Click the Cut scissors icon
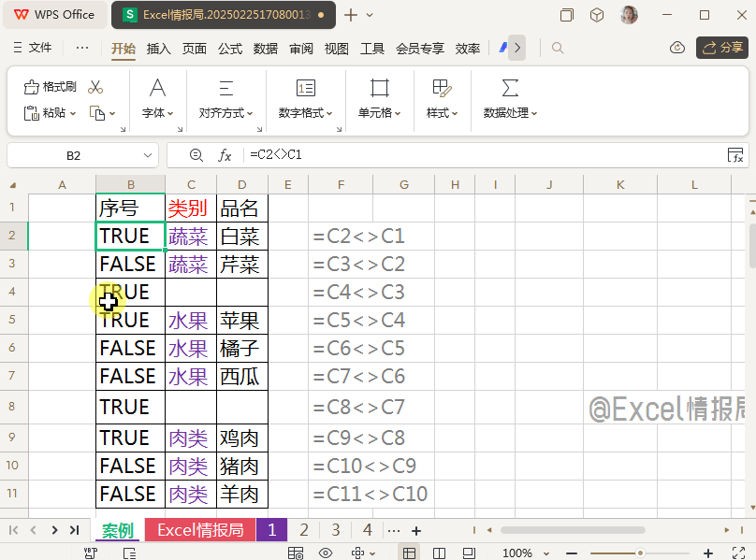The height and width of the screenshot is (560, 756). click(x=95, y=87)
